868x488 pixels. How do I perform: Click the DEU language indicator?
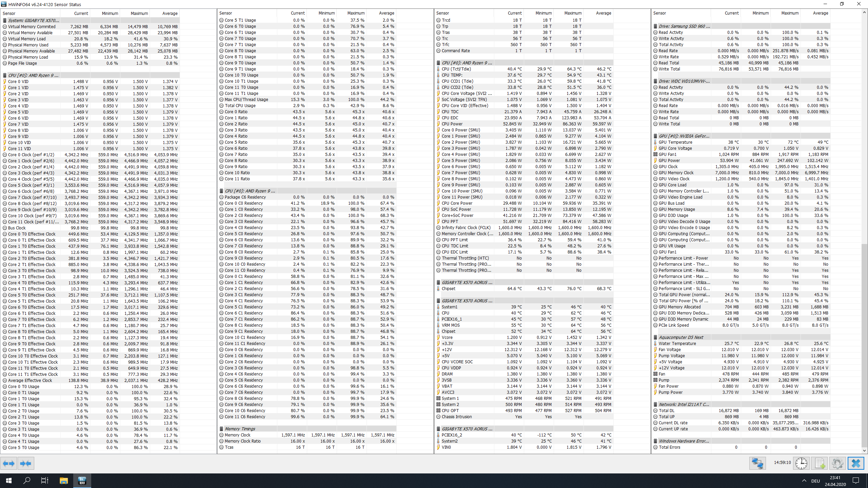click(815, 481)
